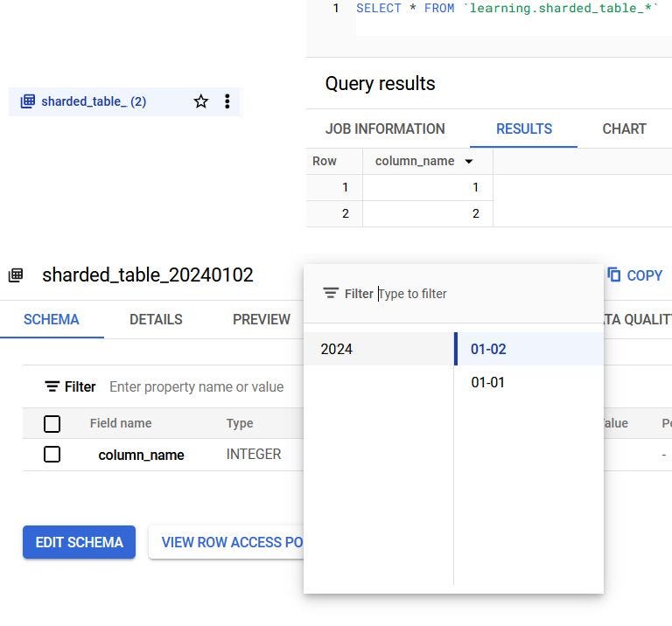Viewport: 672px width, 626px height.
Task: Choose the 2024 year in the shard picker
Action: click(378, 349)
